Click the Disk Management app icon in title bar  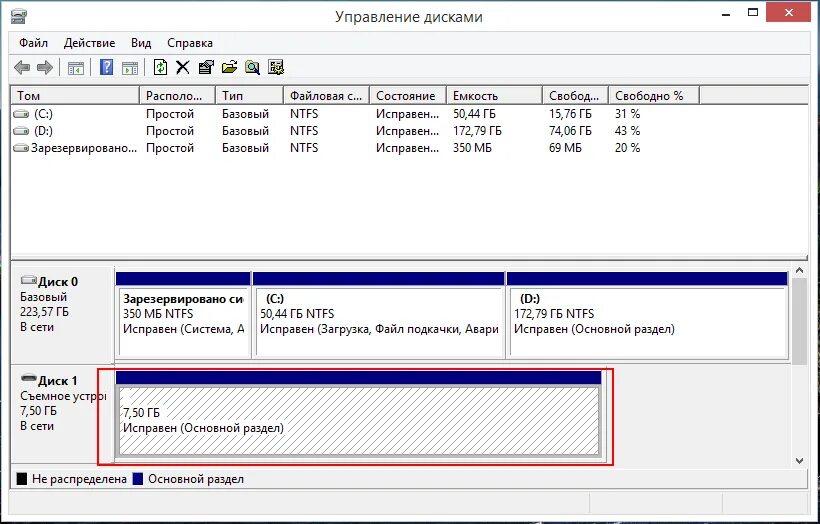tap(18, 16)
